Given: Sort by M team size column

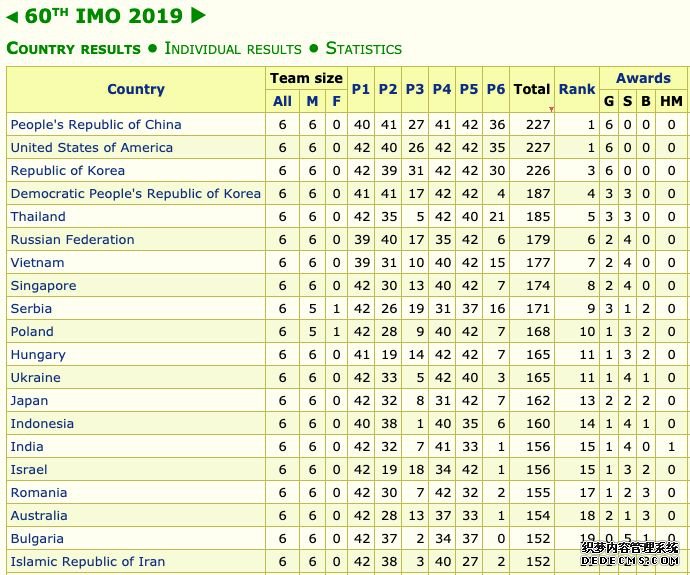Looking at the screenshot, I should (x=312, y=101).
